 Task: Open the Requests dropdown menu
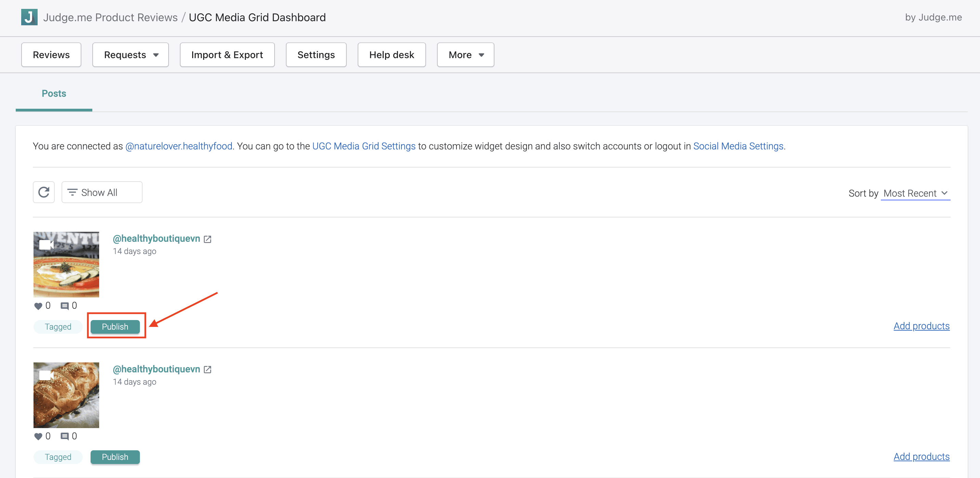[x=131, y=55]
